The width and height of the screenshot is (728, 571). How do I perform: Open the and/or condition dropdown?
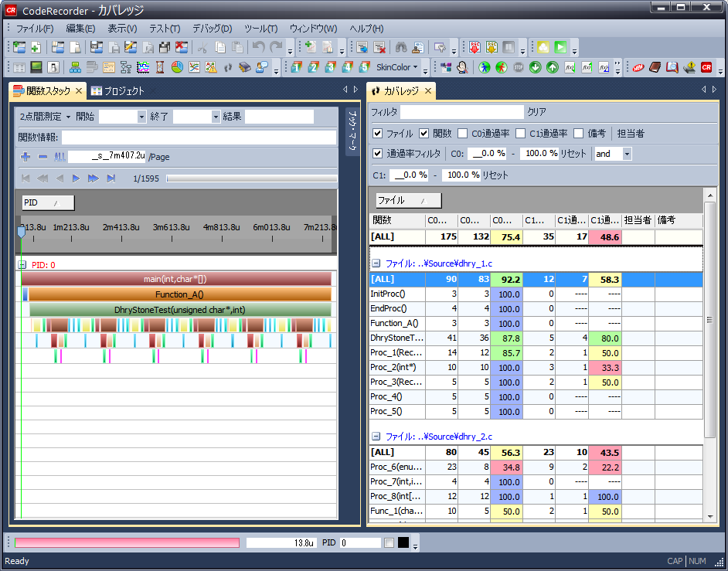[627, 154]
